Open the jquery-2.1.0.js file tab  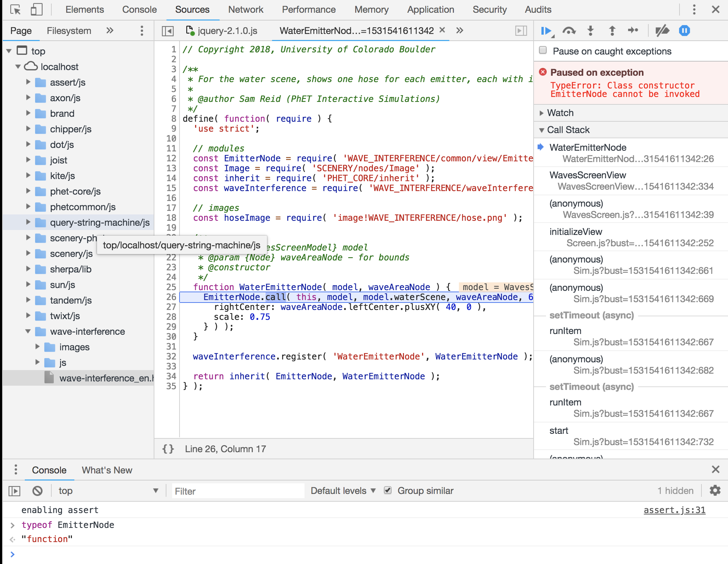[227, 31]
